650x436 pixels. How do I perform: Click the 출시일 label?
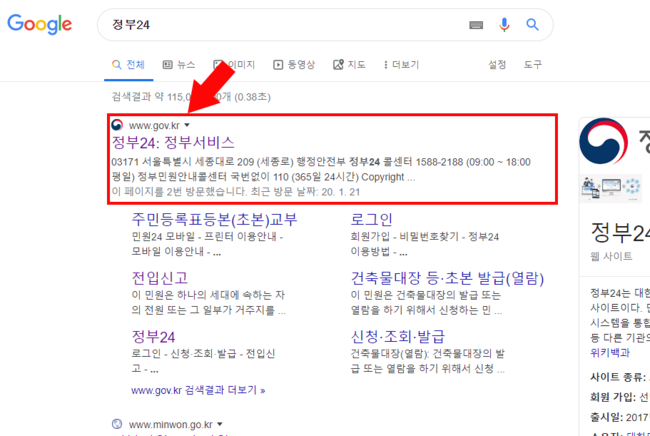(606, 417)
